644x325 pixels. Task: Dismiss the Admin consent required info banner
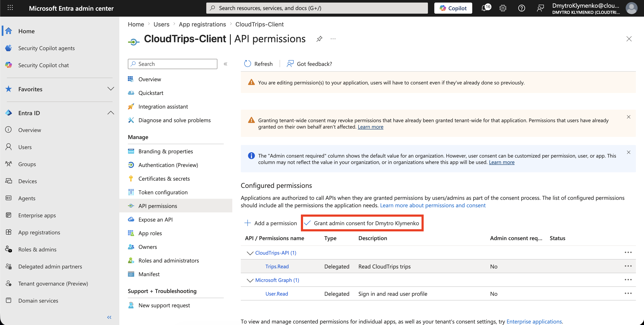tap(628, 152)
